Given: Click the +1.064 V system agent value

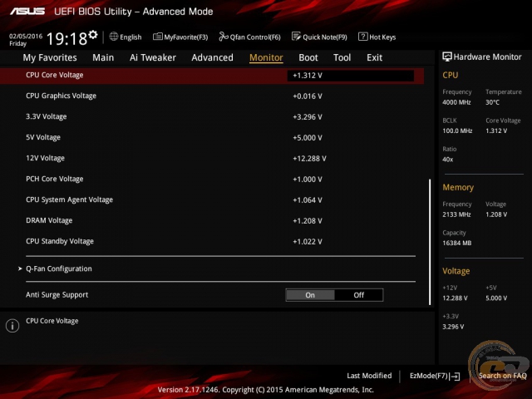Looking at the screenshot, I should (308, 200).
